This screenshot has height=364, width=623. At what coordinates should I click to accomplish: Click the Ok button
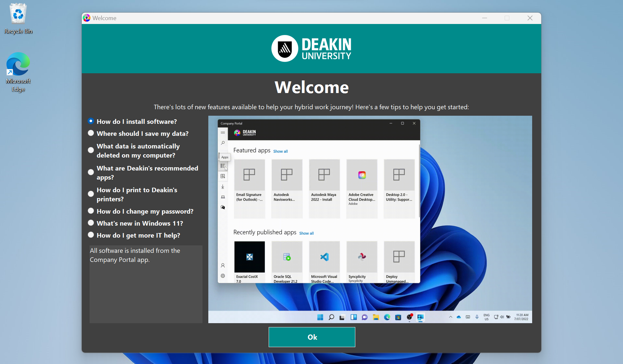(x=312, y=337)
